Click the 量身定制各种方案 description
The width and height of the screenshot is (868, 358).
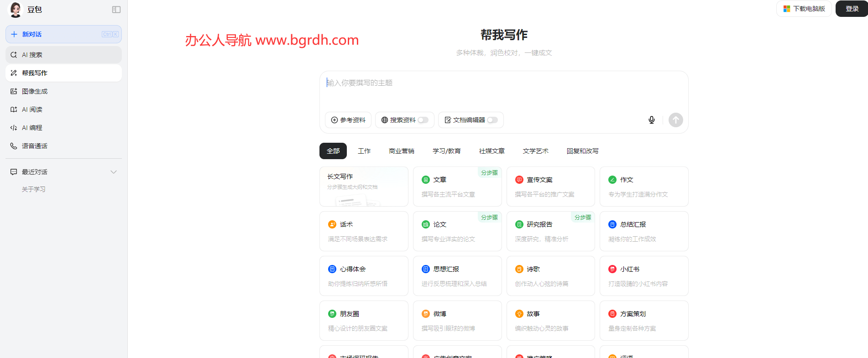coord(632,328)
